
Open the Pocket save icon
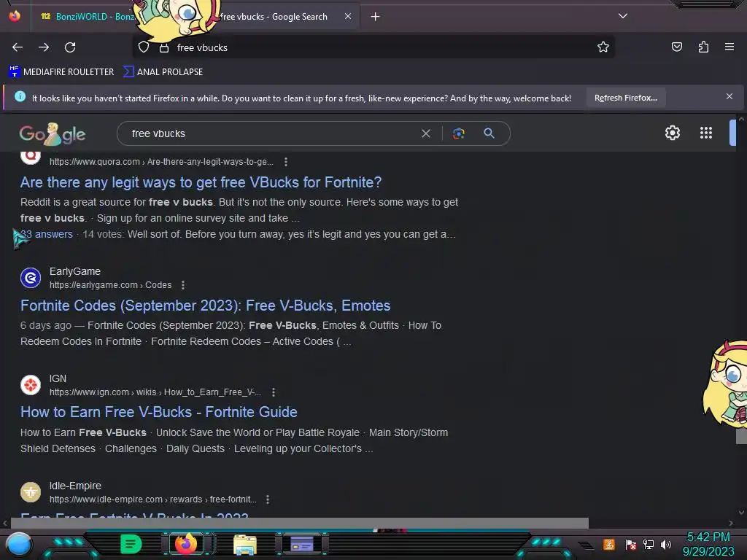tap(676, 47)
